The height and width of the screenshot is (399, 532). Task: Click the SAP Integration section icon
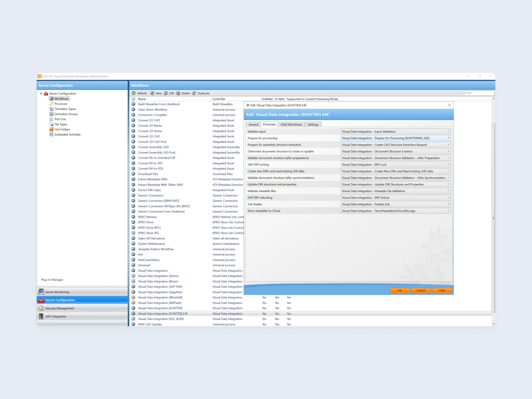(x=41, y=316)
